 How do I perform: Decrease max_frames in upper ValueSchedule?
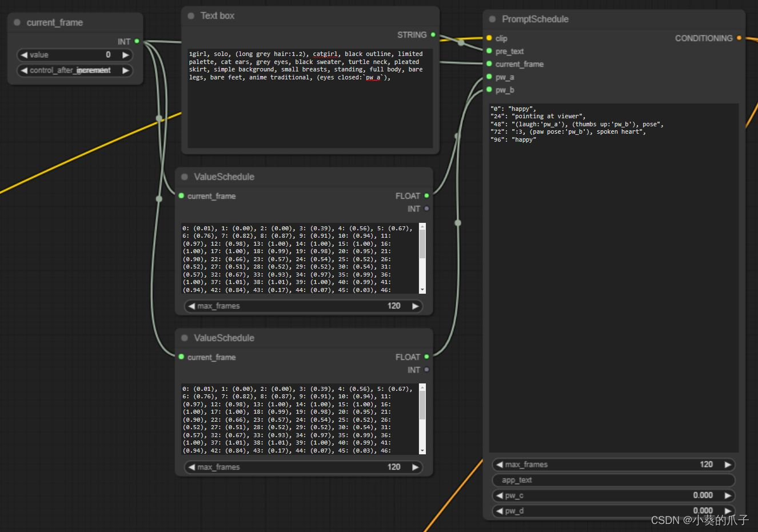(x=191, y=306)
